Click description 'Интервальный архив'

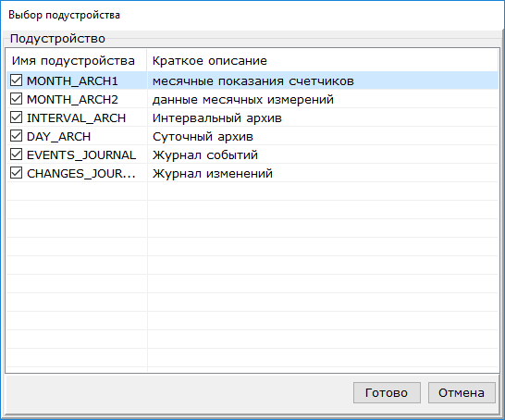point(217,118)
